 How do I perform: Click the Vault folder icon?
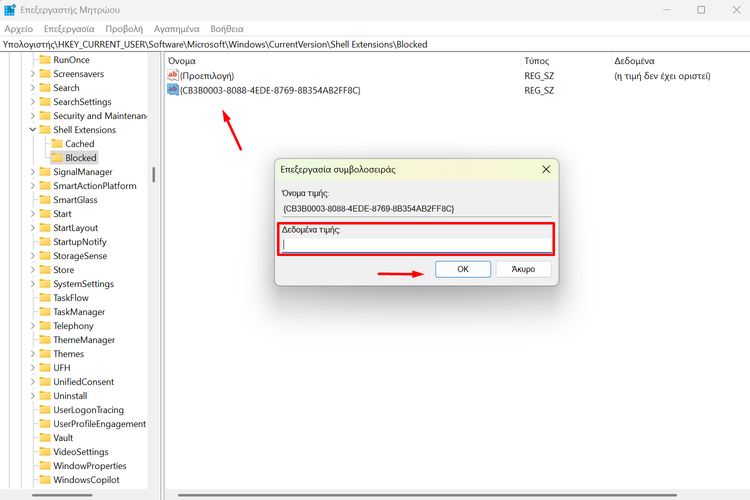tap(45, 437)
